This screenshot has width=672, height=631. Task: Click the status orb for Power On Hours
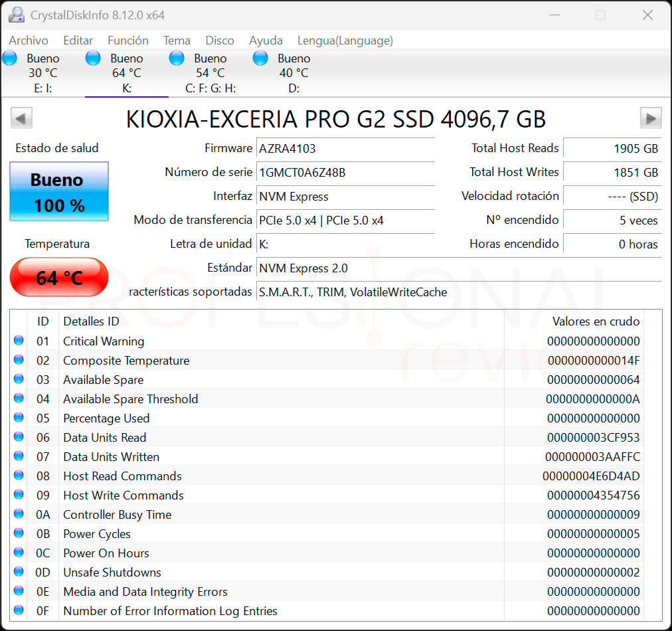19,552
